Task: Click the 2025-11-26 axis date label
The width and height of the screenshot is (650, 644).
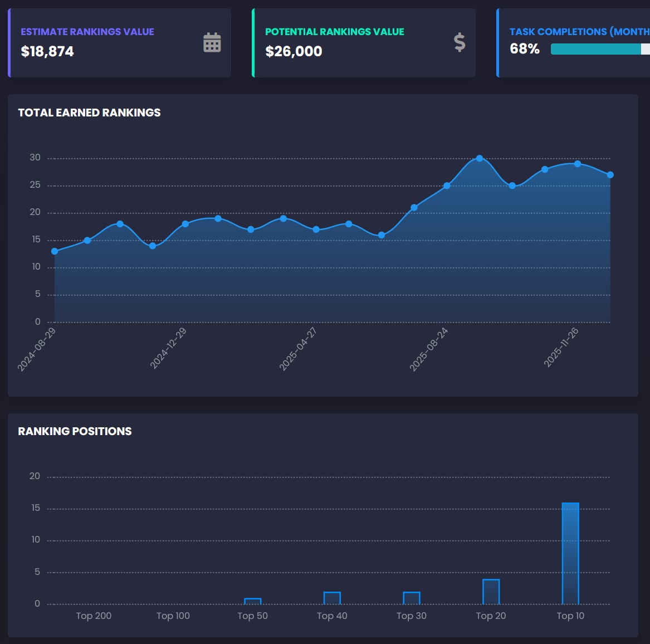Action: point(561,348)
